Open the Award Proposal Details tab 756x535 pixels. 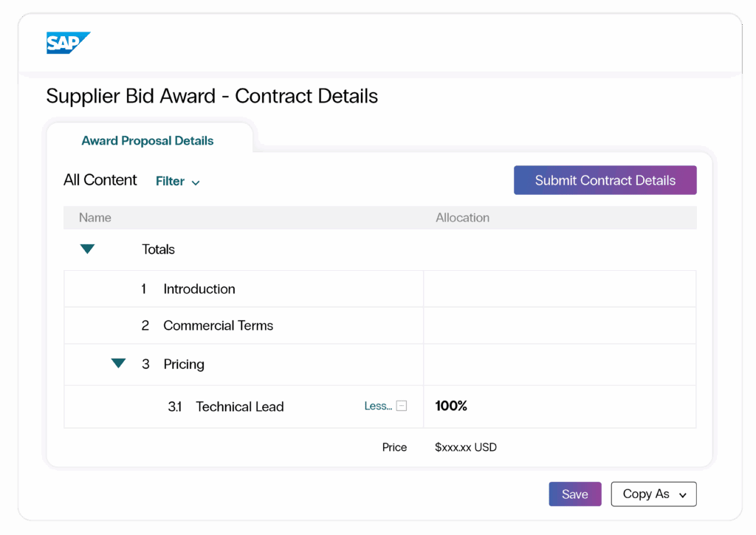tap(147, 141)
